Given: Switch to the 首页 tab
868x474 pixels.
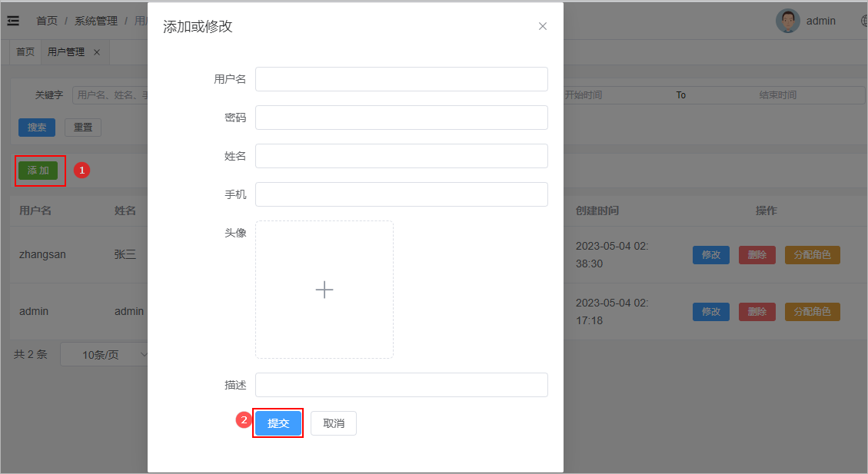Looking at the screenshot, I should [x=25, y=52].
